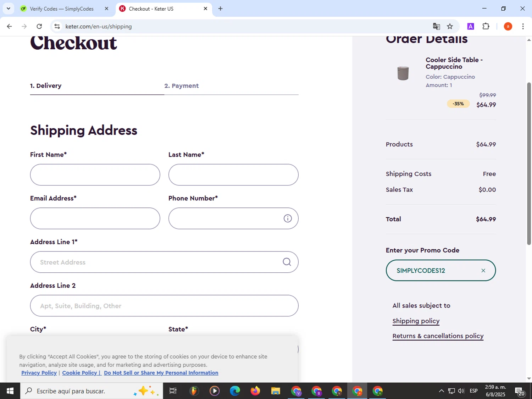
Task: Open the Privacy Policy link
Action: click(x=39, y=373)
